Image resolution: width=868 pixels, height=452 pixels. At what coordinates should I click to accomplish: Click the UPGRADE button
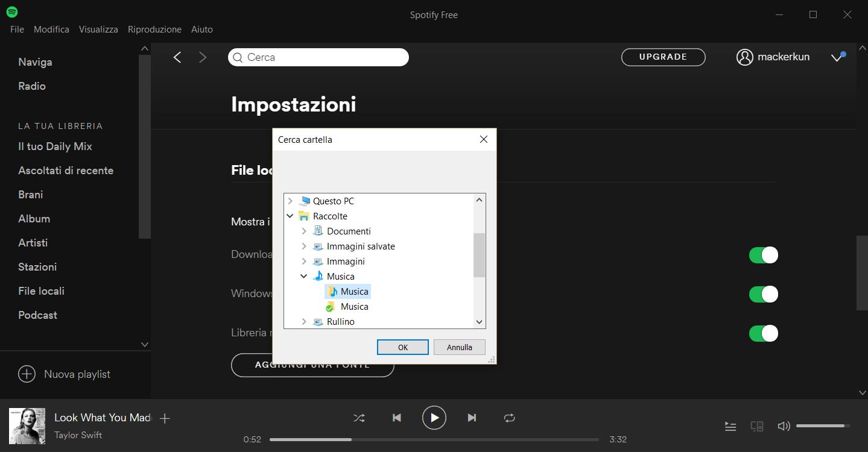[x=664, y=57]
